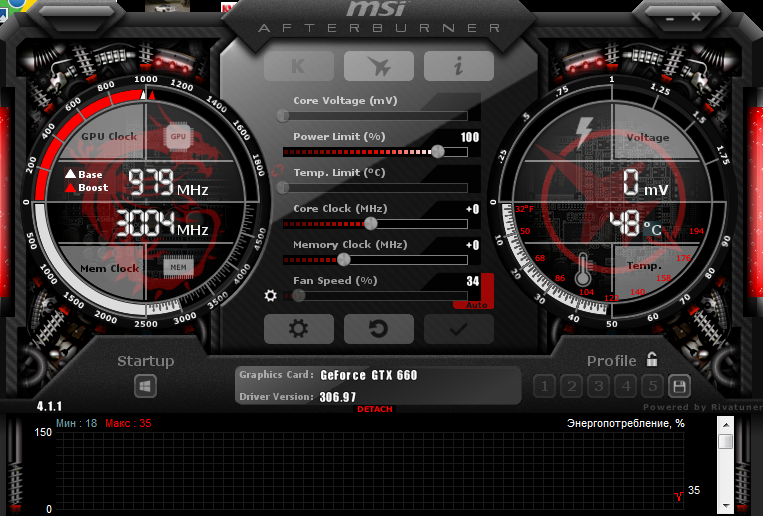Screen dimensions: 763x516
Task: Click the 3004 MHz memory clock reading
Action: pos(162,224)
